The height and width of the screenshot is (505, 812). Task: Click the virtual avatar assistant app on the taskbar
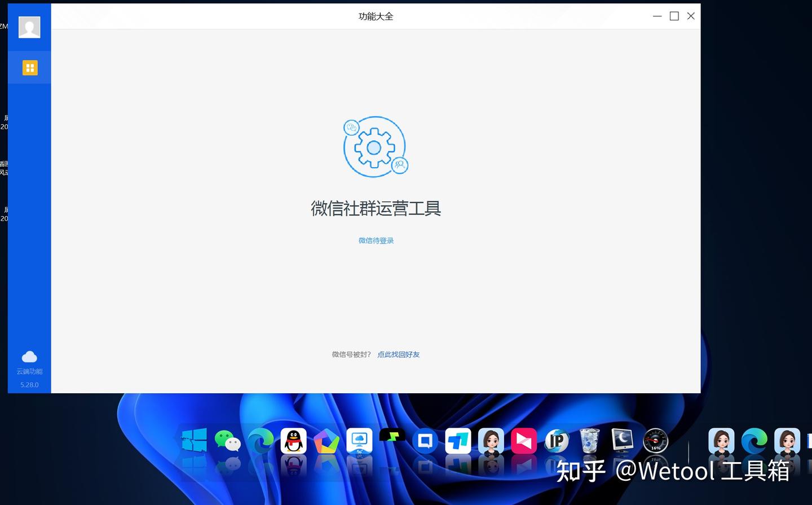coord(491,441)
